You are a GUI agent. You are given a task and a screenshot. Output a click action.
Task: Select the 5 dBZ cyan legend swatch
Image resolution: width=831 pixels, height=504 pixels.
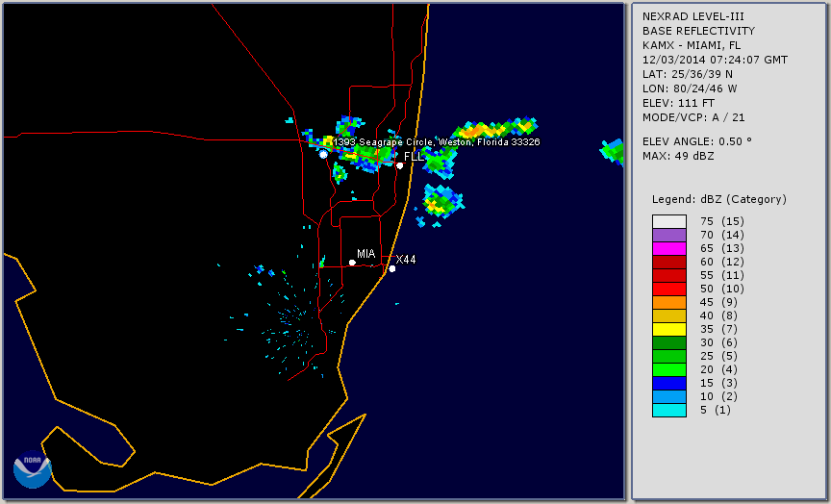tap(669, 410)
